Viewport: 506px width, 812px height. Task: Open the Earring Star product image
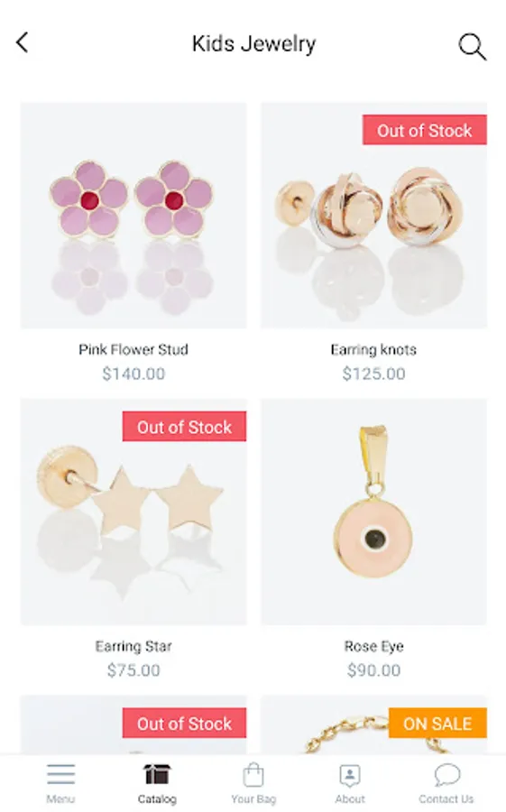pyautogui.click(x=133, y=512)
